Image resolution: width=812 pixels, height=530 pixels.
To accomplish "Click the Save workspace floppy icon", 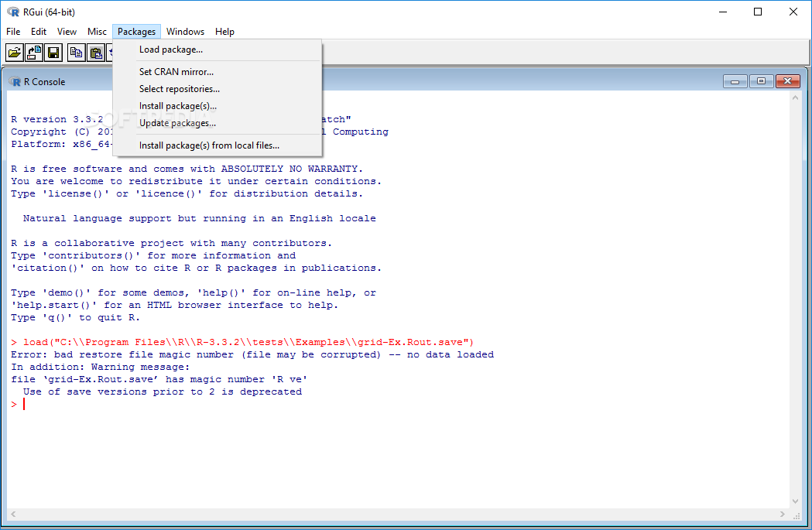I will (53, 53).
